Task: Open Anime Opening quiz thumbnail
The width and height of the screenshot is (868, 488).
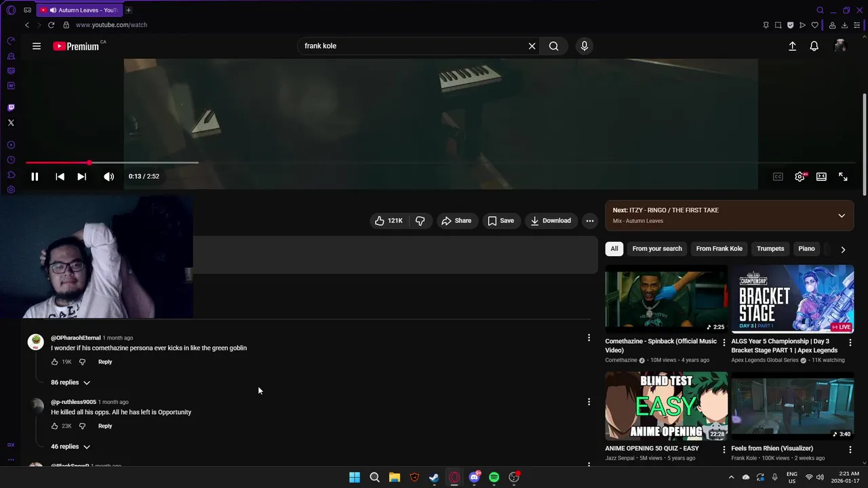Action: click(x=667, y=406)
